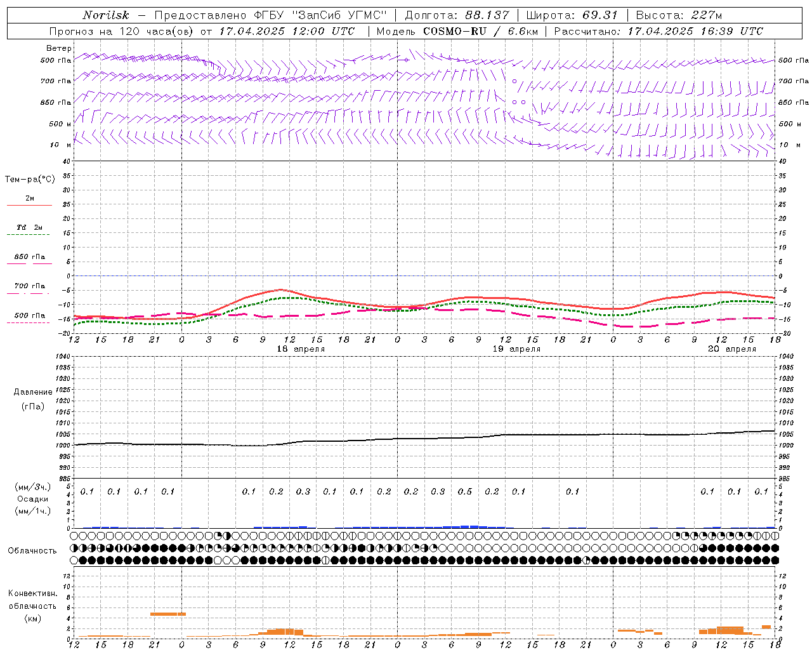Click the '(мм/3ч.)' precipitation unit label
This screenshot has height=650, width=812.
(x=33, y=487)
